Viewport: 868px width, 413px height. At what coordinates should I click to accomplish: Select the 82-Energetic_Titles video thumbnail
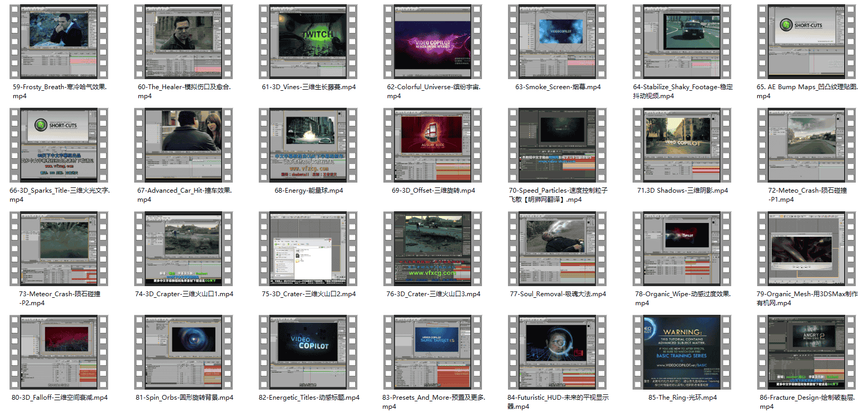[x=308, y=352]
